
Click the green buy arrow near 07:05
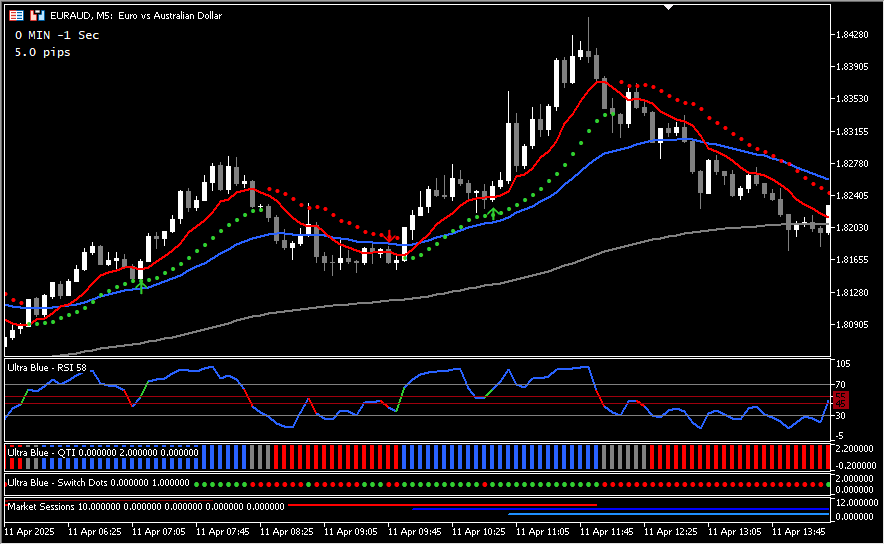142,286
